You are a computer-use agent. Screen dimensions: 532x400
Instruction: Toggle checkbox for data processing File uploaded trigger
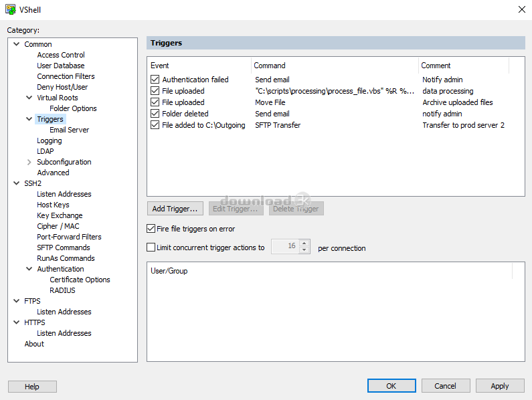pos(155,91)
